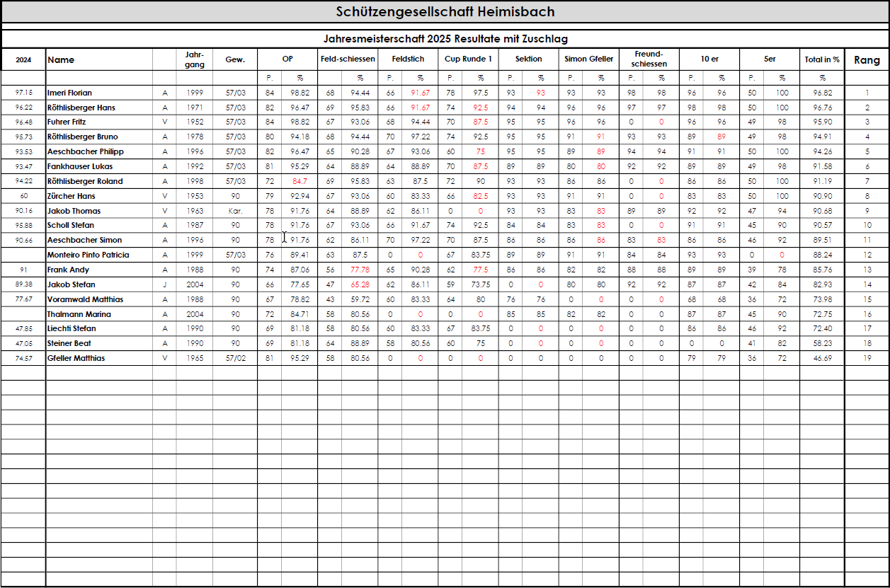The image size is (890, 588).
Task: Select the Feld-schiessen column header
Action: (x=348, y=59)
